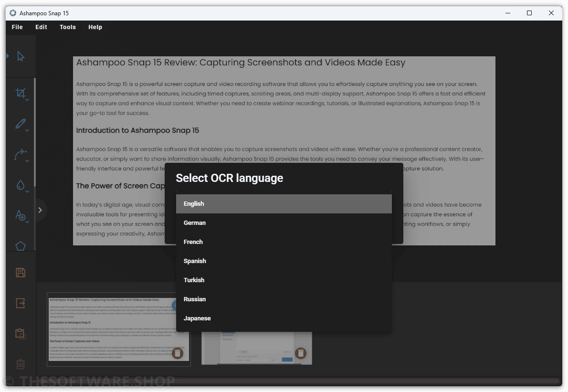Screen dimensions: 568x392
Task: Maximize the Ashampoo Snap 15 window
Action: click(x=529, y=13)
